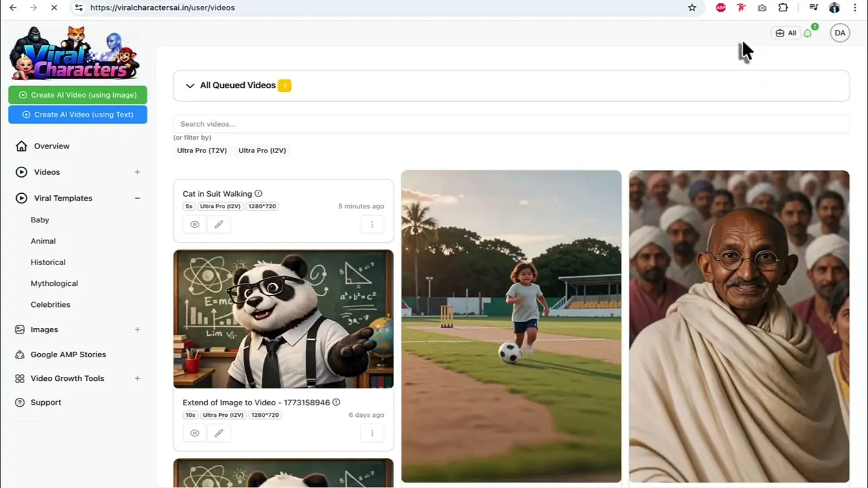The width and height of the screenshot is (868, 488).
Task: Open the panda teacher video thumbnail
Action: [283, 319]
